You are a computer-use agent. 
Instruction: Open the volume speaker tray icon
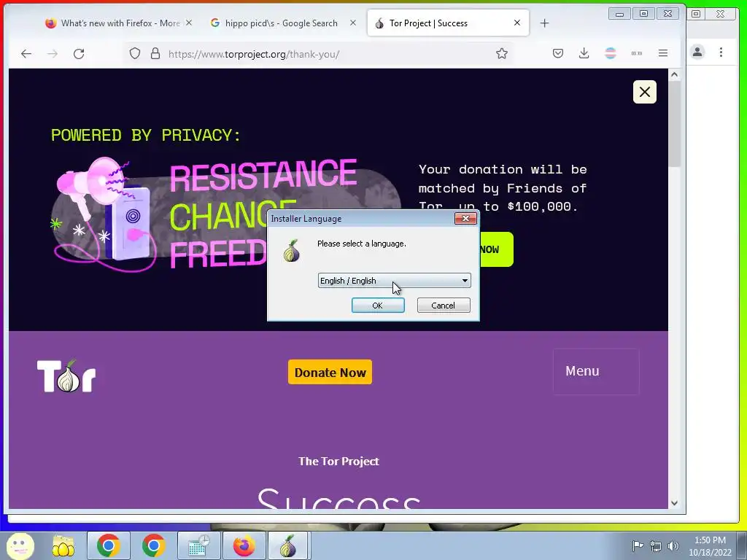click(x=673, y=545)
